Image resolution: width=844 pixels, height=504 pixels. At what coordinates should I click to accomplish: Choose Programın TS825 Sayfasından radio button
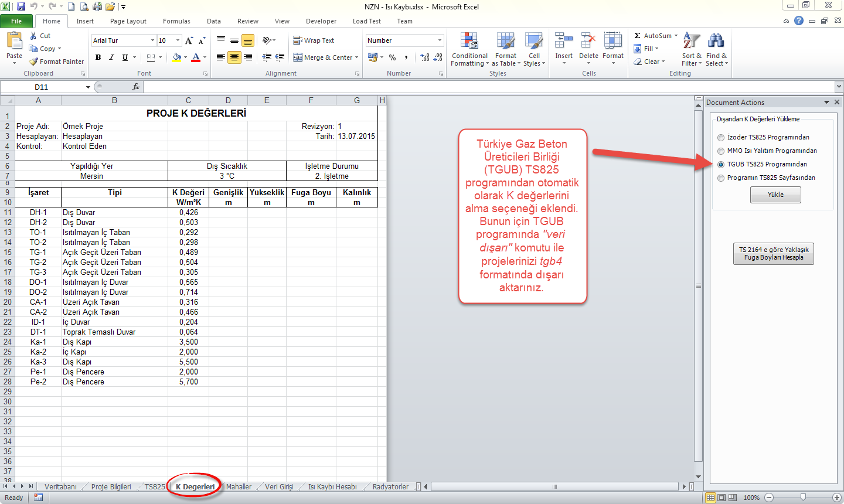pos(721,178)
